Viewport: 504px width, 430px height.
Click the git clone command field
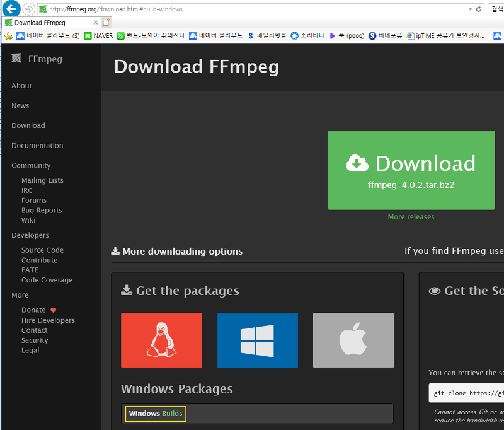point(466,393)
